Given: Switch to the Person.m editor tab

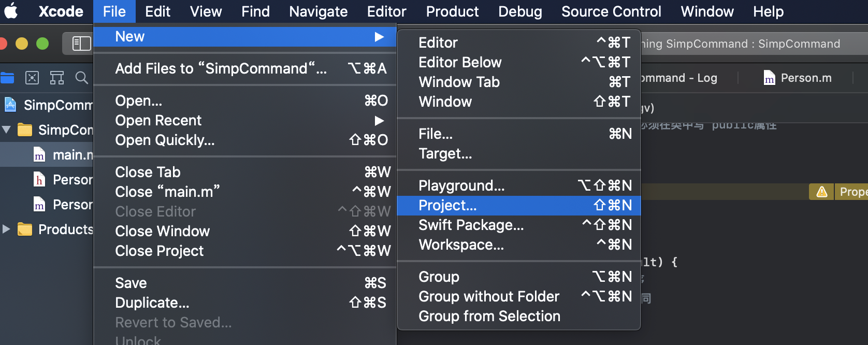Looking at the screenshot, I should (x=805, y=78).
